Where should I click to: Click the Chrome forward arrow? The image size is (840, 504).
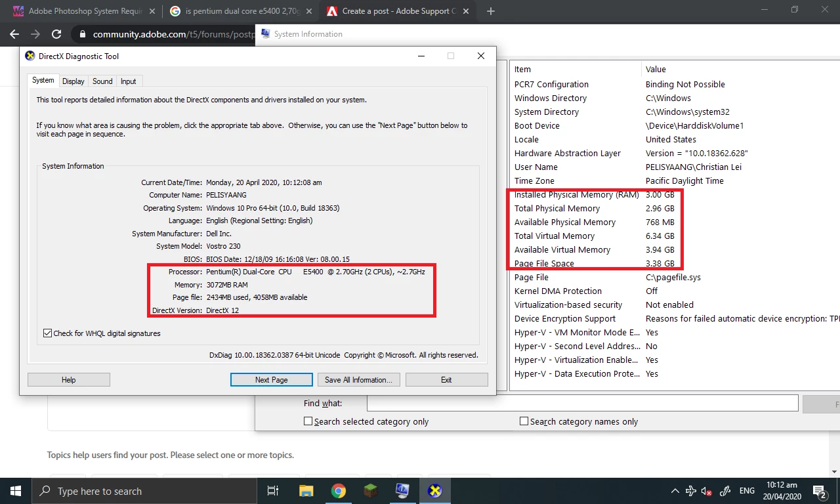click(x=35, y=34)
